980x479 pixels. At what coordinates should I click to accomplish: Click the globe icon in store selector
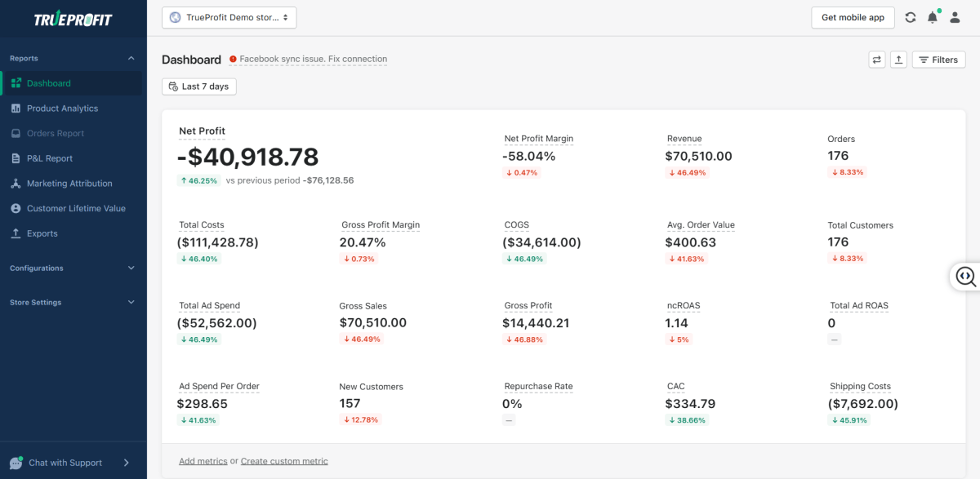(x=175, y=17)
